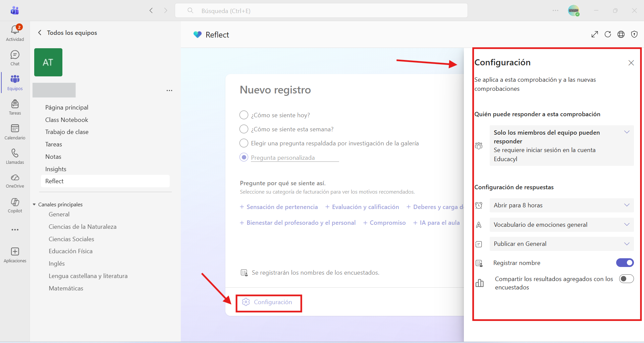This screenshot has height=343, width=644.
Task: Open the Actividad notifications icon
Action: tap(15, 33)
